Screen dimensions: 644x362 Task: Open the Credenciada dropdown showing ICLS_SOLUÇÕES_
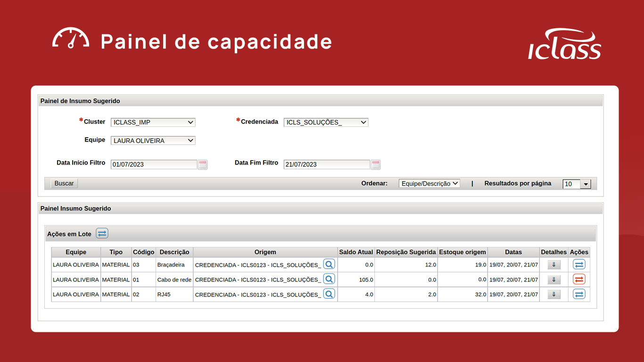[x=326, y=122]
